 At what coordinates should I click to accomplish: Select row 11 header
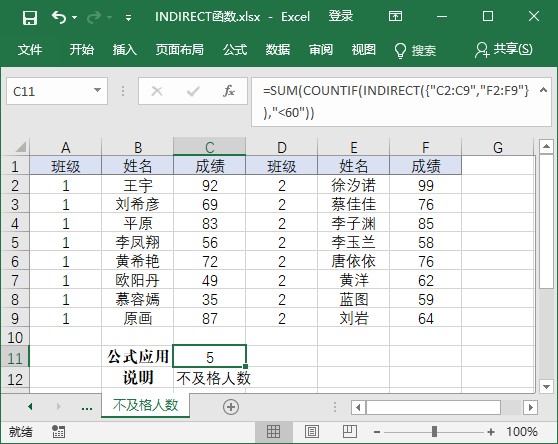tap(15, 358)
